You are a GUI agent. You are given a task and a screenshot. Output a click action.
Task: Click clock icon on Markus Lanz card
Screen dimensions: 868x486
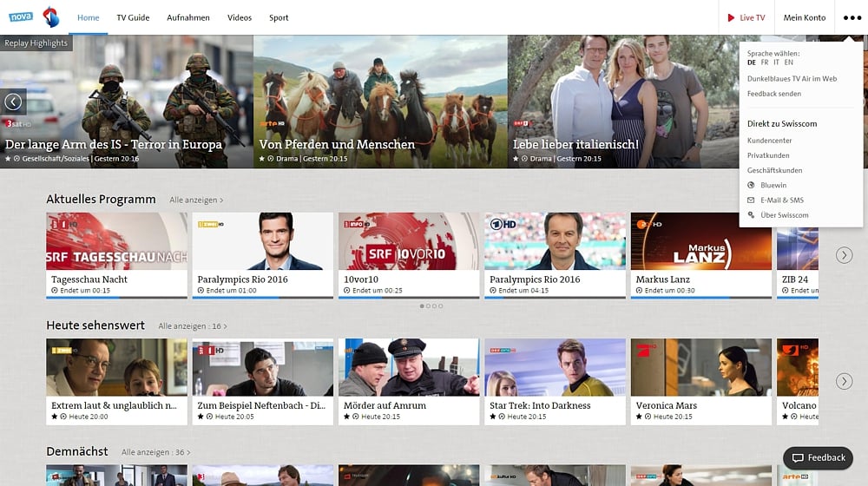[x=639, y=290]
